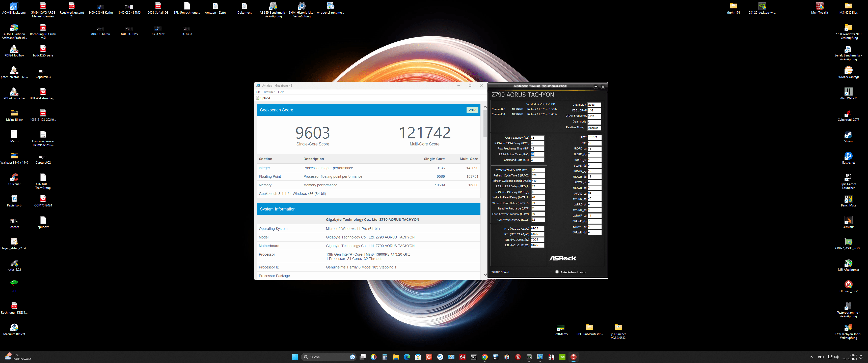Click the AIDA64 icon in taskbar
The width and height of the screenshot is (868, 363).
click(x=462, y=357)
